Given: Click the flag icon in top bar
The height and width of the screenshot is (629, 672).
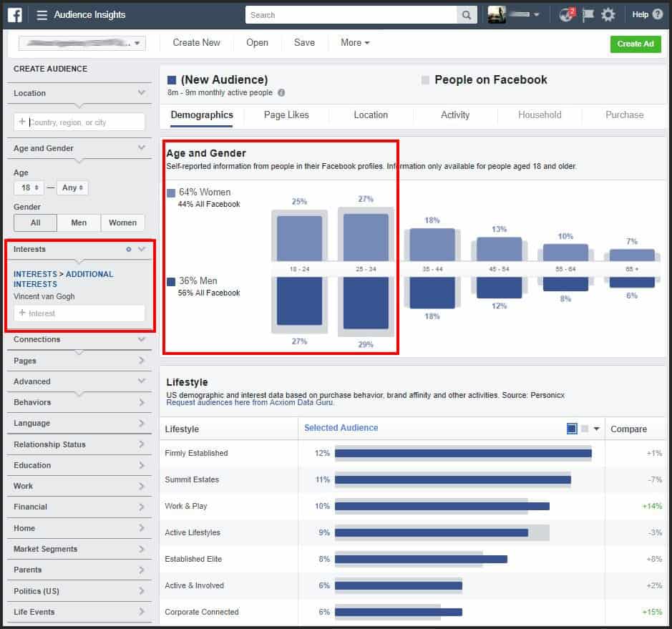Looking at the screenshot, I should 588,14.
